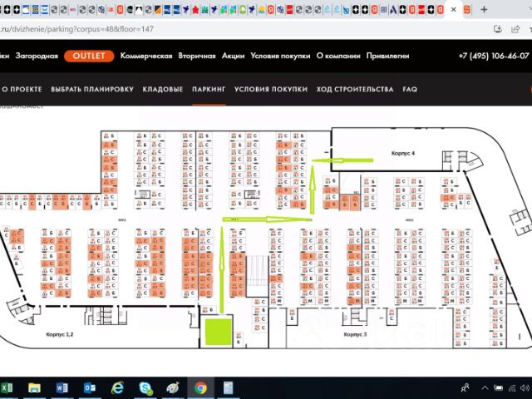Open УСЛОВИЯ ПОКУПКИ in project submenu
Screen dimensions: 532x399
(x=271, y=89)
